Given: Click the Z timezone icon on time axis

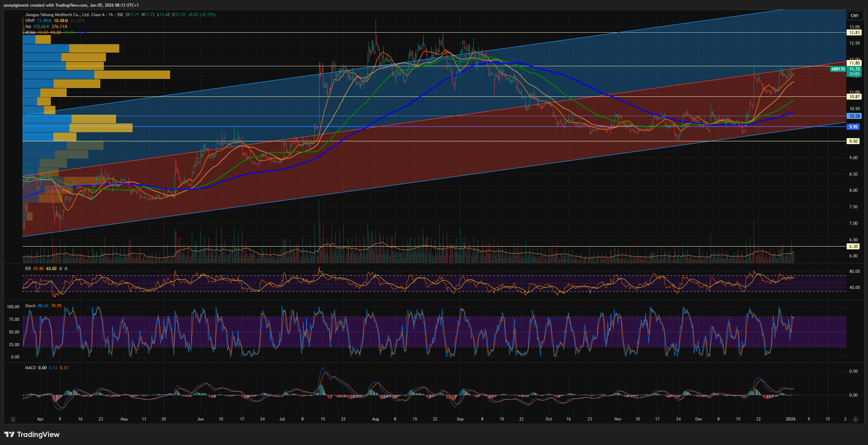Looking at the screenshot, I should 13,419.
